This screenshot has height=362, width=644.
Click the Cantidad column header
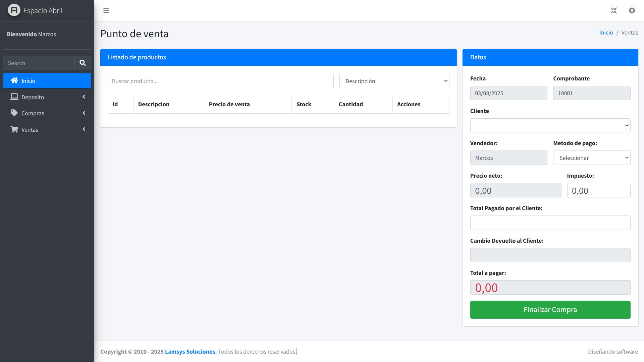pos(363,104)
